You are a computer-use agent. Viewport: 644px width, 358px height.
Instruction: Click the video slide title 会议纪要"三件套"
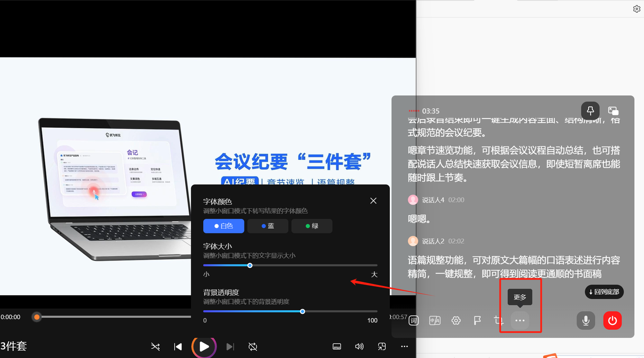coord(293,161)
